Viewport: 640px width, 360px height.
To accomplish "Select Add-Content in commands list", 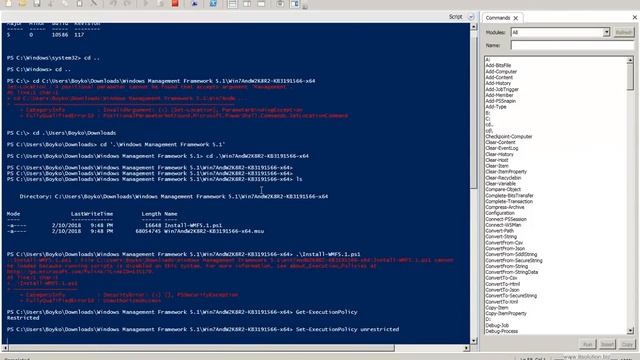I will 499,77.
